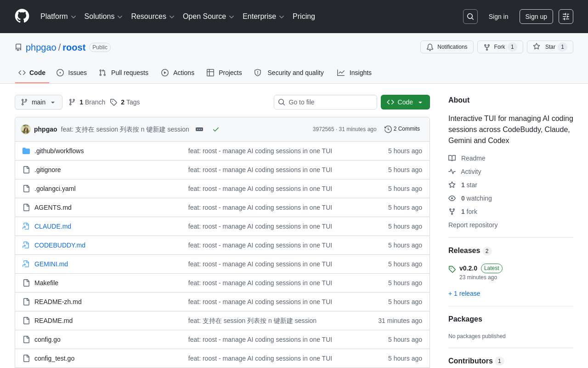The width and height of the screenshot is (588, 368).
Task: Open the green Code dropdown button
Action: [405, 102]
